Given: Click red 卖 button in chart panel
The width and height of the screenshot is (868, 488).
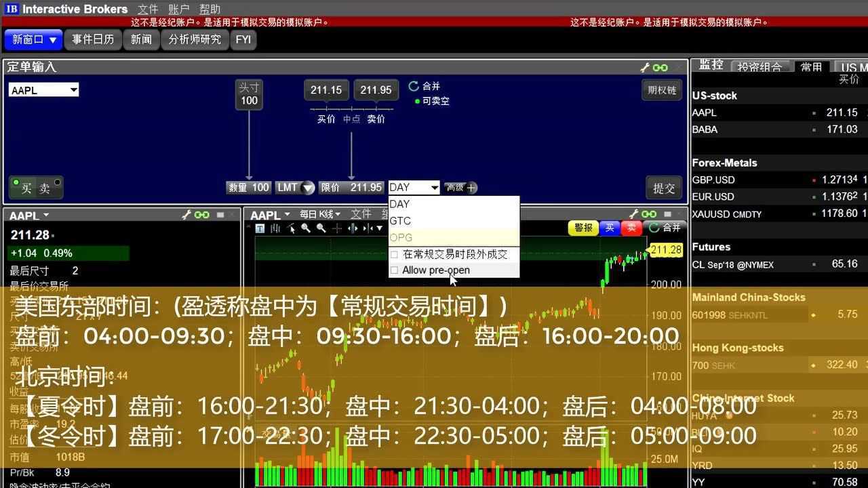Looking at the screenshot, I should [x=632, y=228].
